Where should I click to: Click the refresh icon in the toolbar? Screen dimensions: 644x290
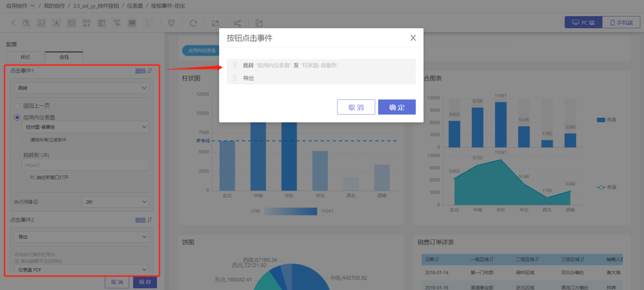193,23
